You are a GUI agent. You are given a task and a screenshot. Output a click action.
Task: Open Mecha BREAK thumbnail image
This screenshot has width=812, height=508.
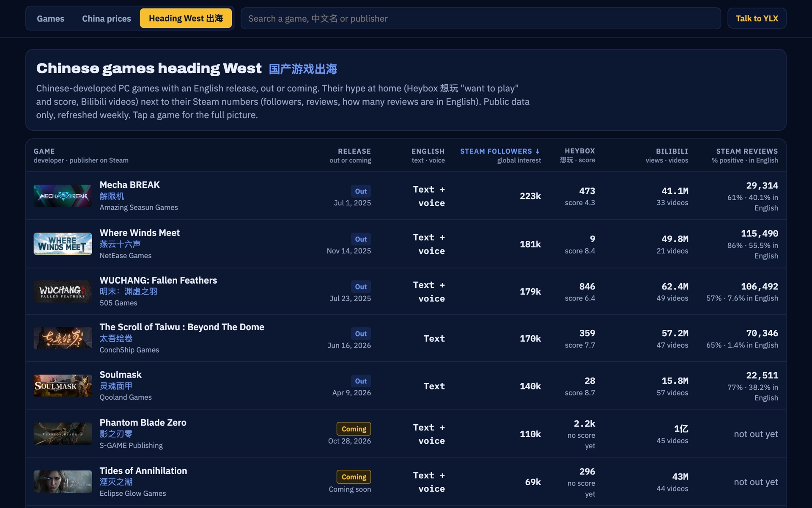(x=63, y=196)
